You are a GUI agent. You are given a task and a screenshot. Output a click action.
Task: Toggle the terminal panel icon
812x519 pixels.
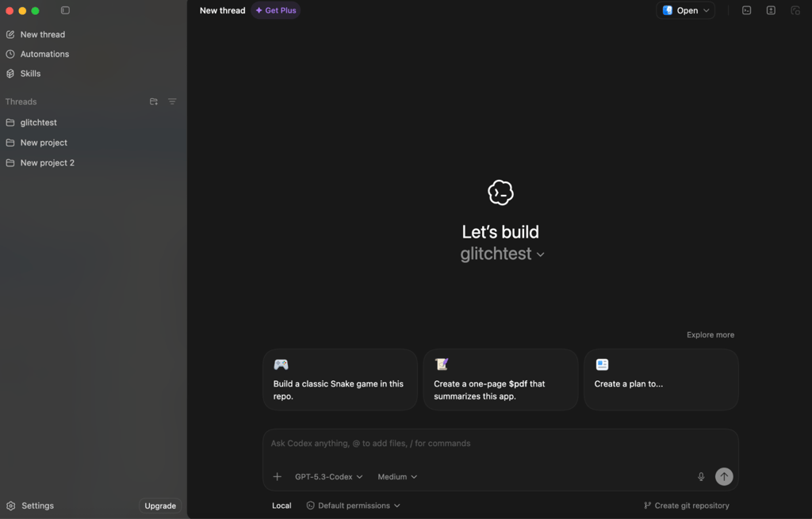tap(746, 10)
